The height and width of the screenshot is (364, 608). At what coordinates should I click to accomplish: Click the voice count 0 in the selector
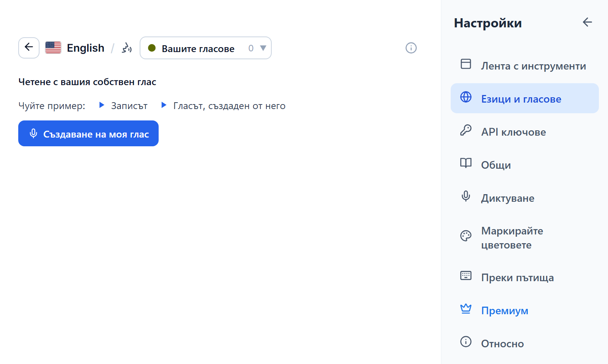[251, 48]
